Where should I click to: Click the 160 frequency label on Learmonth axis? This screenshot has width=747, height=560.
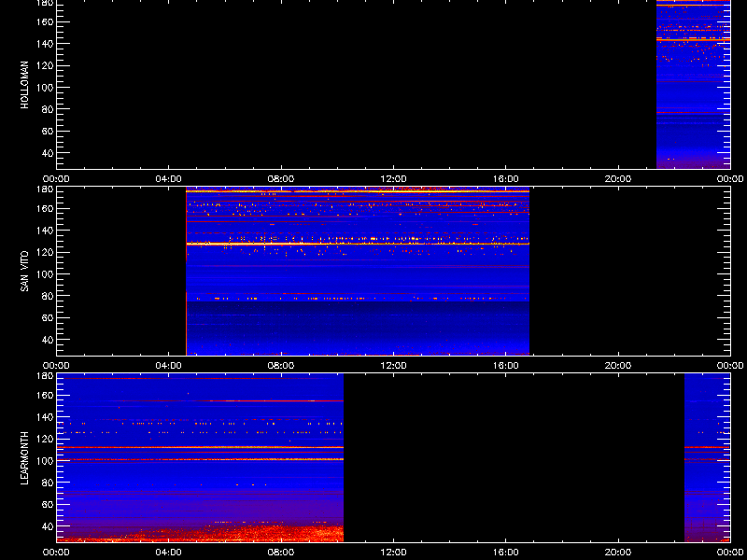46,395
